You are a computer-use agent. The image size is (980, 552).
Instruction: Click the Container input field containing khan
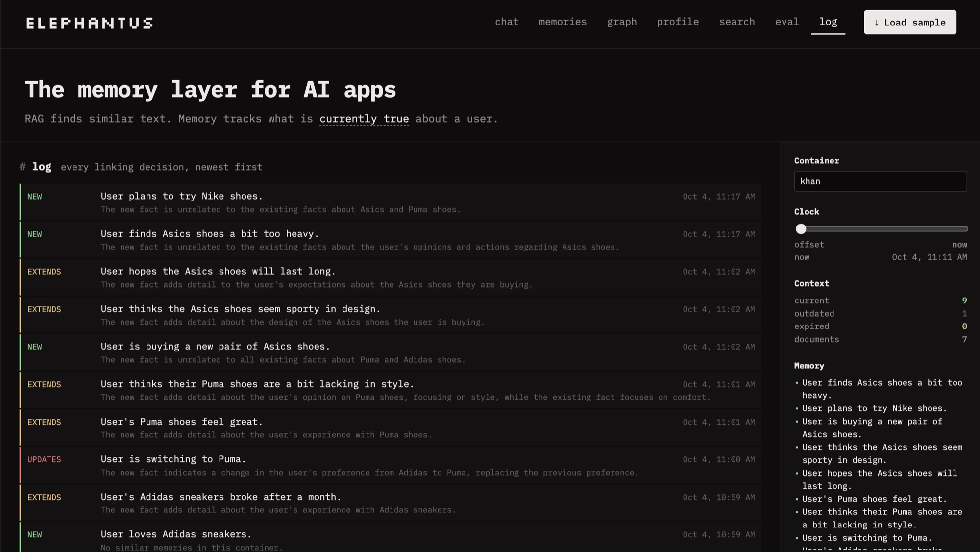point(880,181)
